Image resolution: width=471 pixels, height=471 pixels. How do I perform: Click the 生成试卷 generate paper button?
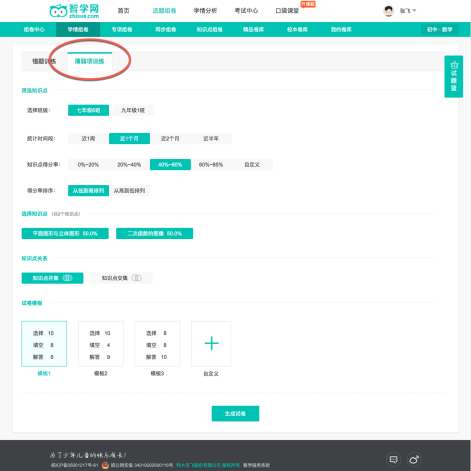(x=235, y=413)
